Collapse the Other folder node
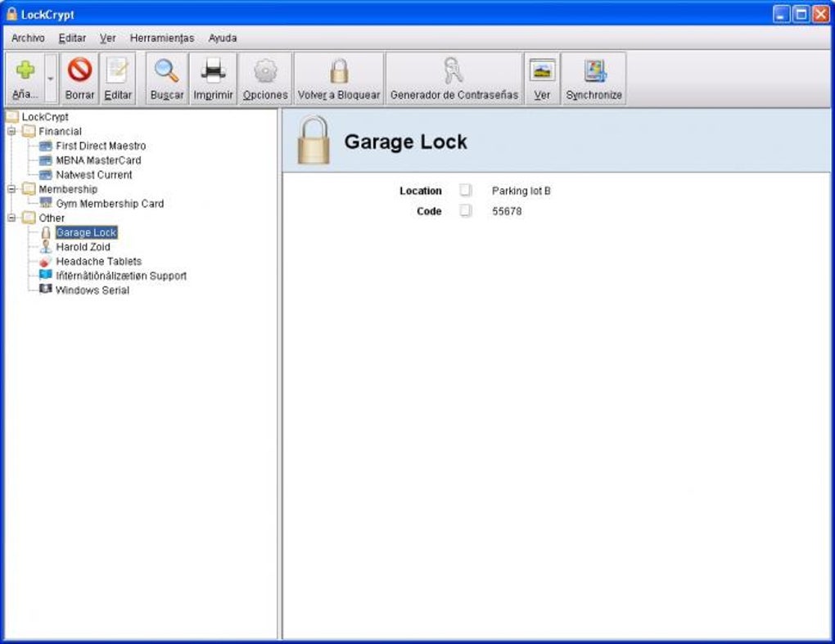835x644 pixels. [x=11, y=218]
